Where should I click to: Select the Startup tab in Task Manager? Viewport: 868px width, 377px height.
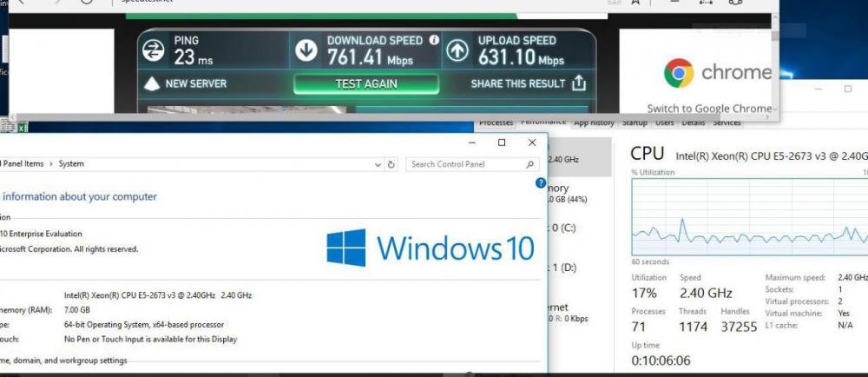(x=635, y=122)
